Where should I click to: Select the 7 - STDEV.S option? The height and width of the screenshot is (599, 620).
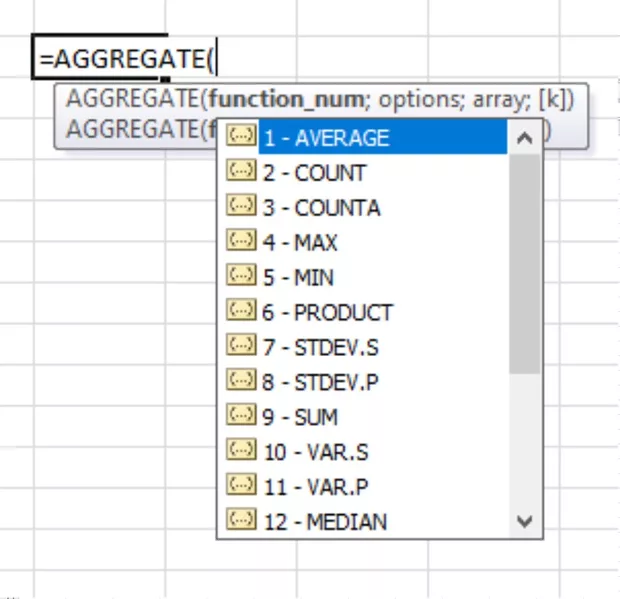coord(320,347)
